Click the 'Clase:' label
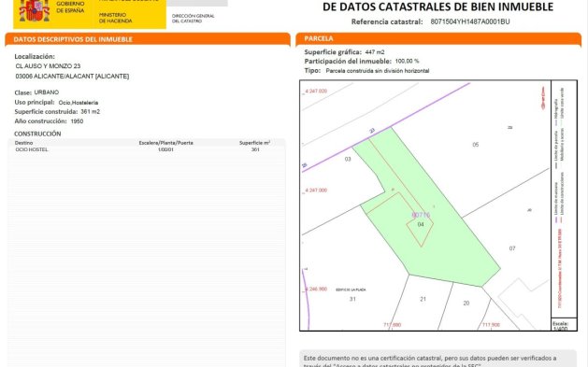Image resolution: width=588 pixels, height=367 pixels. (22, 92)
